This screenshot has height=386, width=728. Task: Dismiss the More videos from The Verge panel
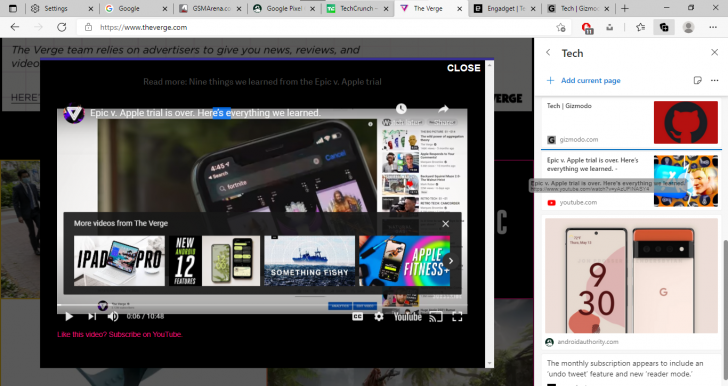(446, 224)
